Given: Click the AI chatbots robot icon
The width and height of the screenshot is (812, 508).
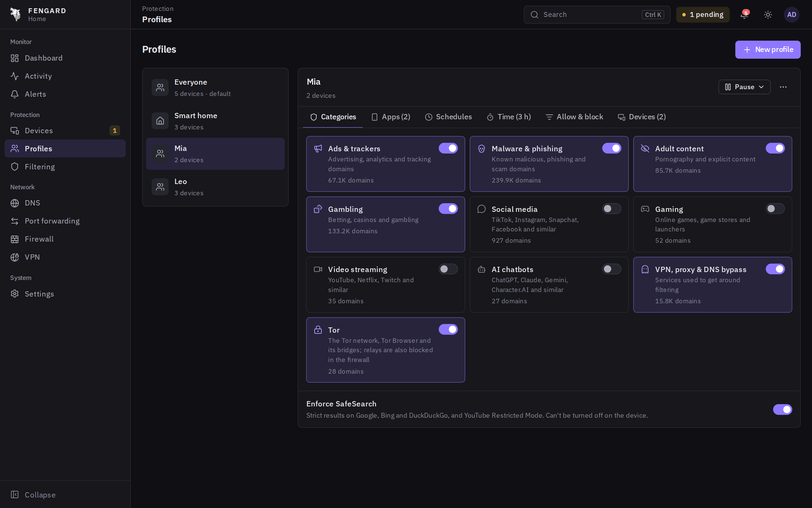Looking at the screenshot, I should (x=482, y=269).
